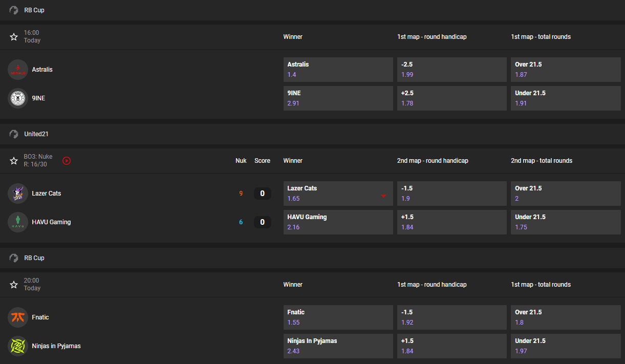The image size is (625, 364).
Task: Open the Fnatic team name
Action: coord(40,317)
